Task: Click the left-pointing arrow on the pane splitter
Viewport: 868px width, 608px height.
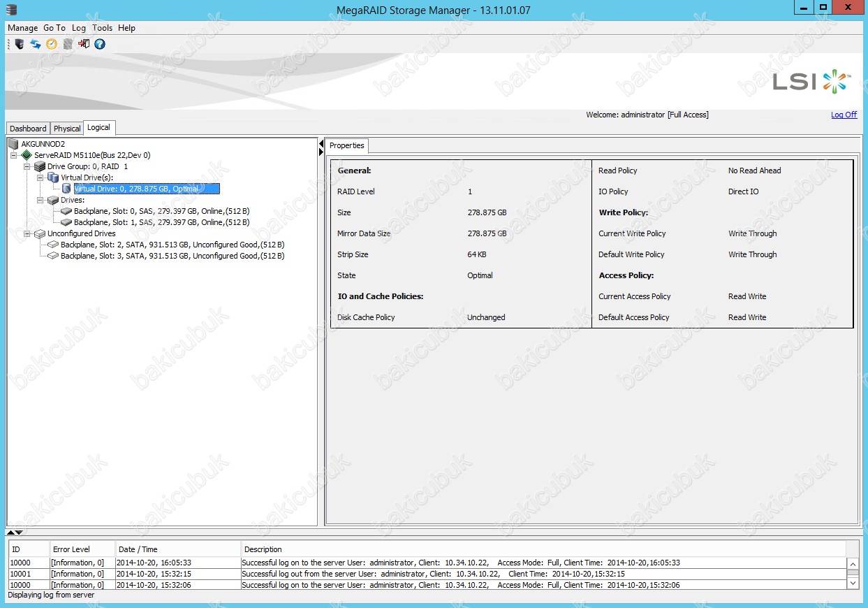Action: 321,144
